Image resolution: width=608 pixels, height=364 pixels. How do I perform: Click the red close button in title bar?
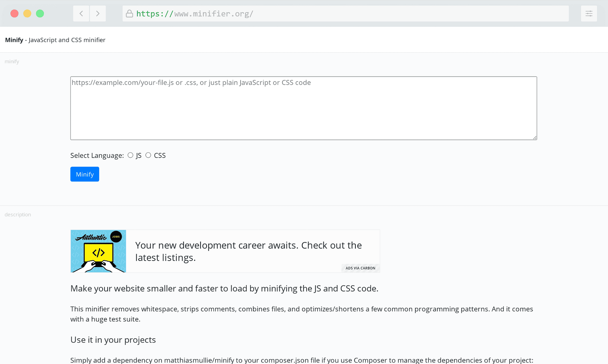(x=13, y=13)
